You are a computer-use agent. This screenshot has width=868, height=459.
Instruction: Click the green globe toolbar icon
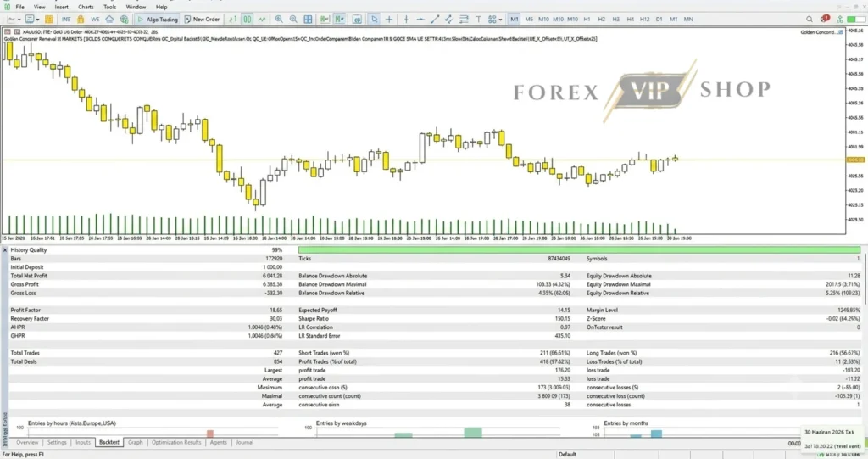[x=124, y=20]
